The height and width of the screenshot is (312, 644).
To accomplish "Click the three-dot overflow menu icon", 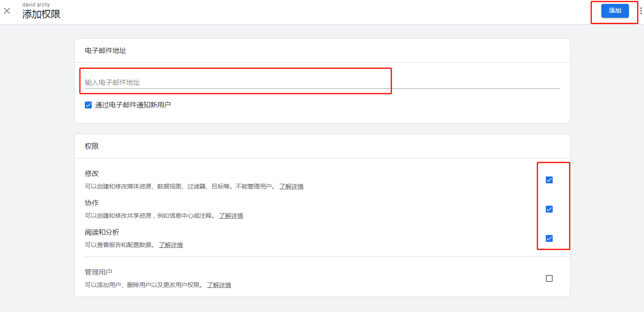I will click(640, 11).
